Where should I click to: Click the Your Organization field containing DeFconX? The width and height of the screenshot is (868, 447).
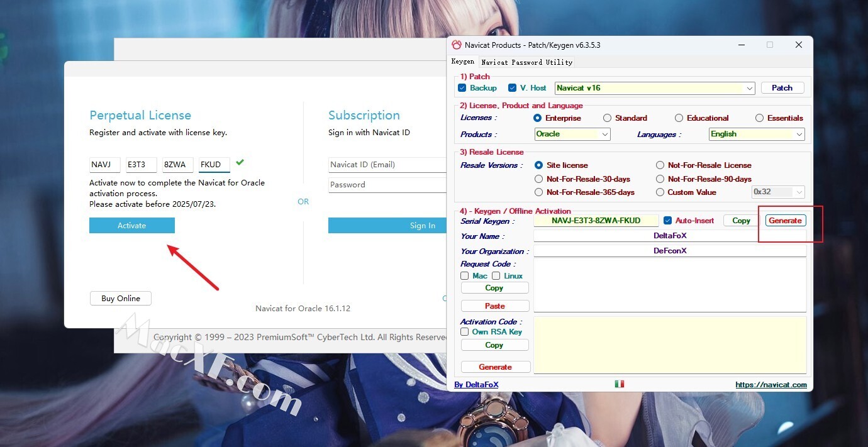670,251
